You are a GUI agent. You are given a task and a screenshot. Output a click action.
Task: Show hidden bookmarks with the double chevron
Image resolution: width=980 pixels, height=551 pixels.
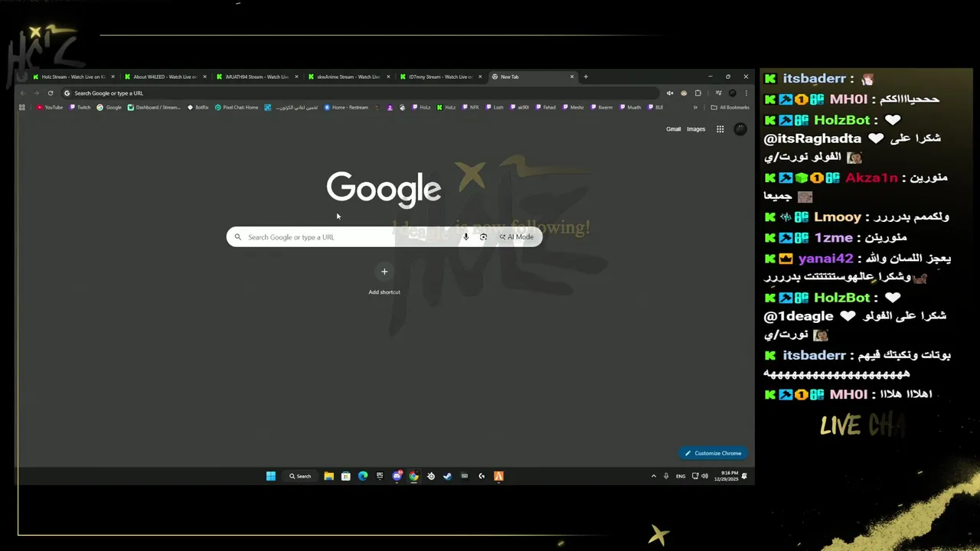click(x=696, y=107)
